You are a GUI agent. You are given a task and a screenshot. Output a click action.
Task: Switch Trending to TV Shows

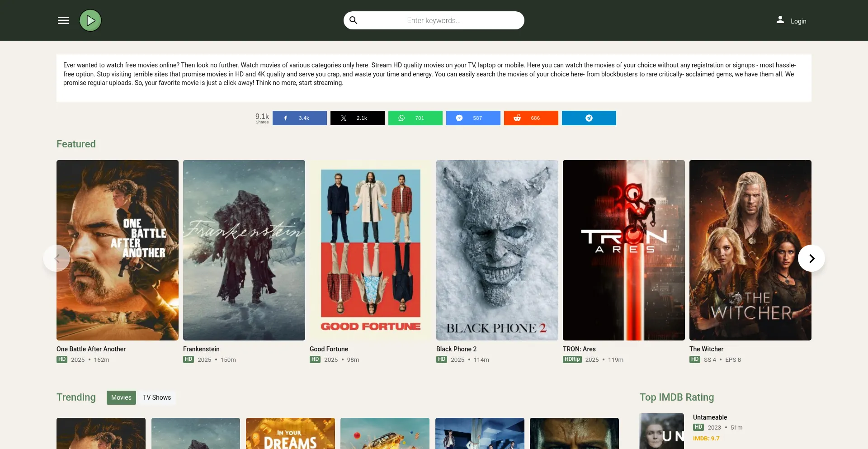156,397
